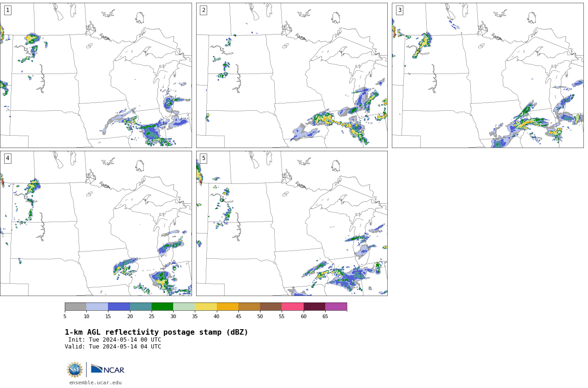Open ensemble member 3 reflectivity map
The width and height of the screenshot is (588, 388).
click(x=487, y=75)
